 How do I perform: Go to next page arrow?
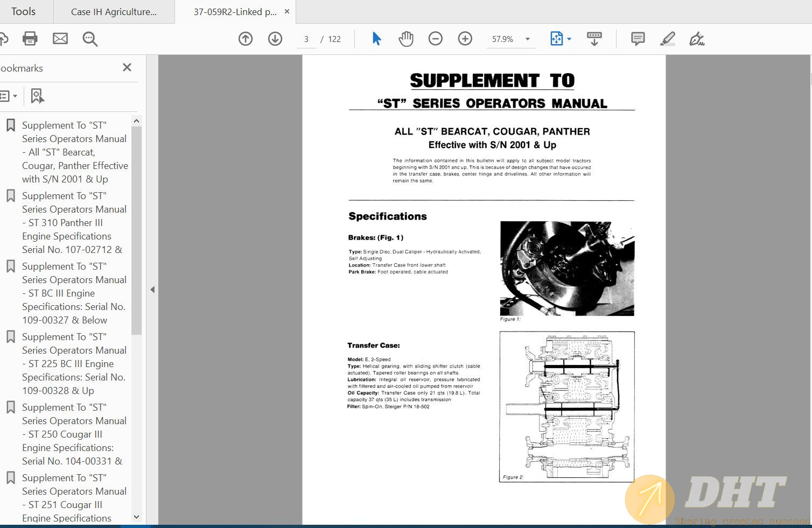click(x=275, y=39)
